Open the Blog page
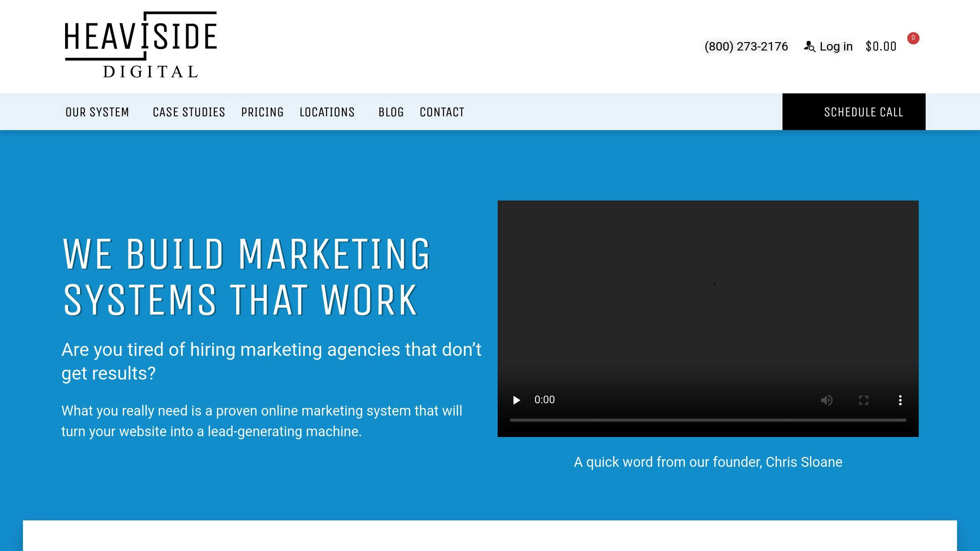 pyautogui.click(x=391, y=112)
